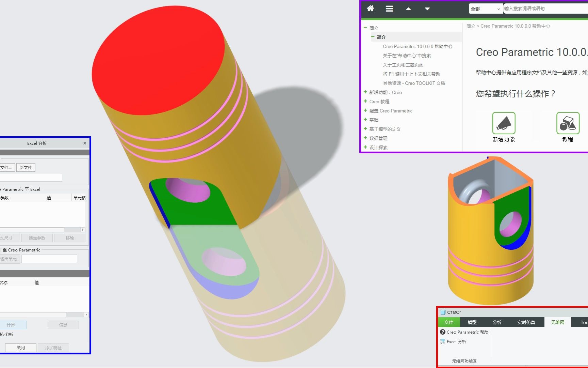Click the 添加参数 button
The height and width of the screenshot is (368, 588).
click(37, 238)
